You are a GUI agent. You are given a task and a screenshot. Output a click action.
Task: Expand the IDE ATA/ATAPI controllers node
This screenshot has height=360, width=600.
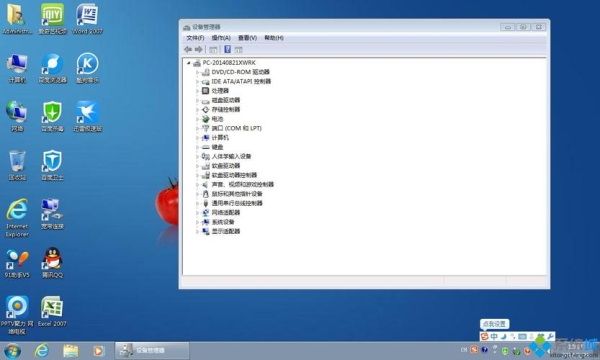click(197, 81)
